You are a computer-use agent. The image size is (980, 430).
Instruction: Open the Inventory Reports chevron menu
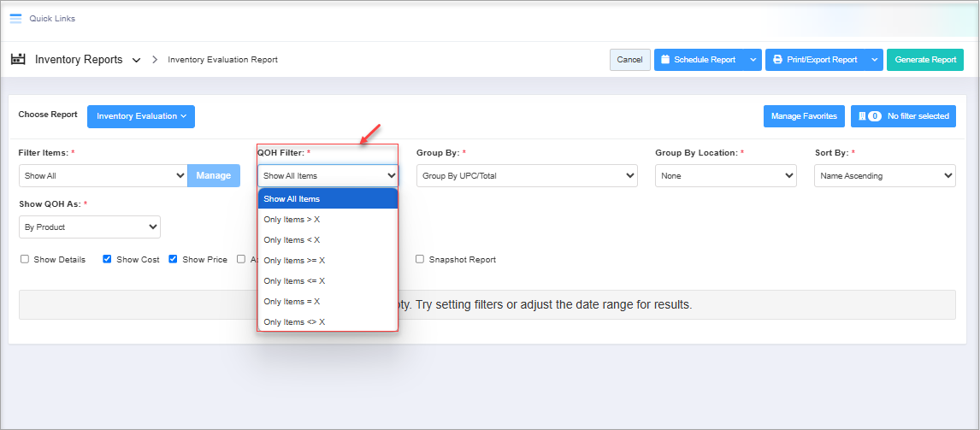pos(137,60)
